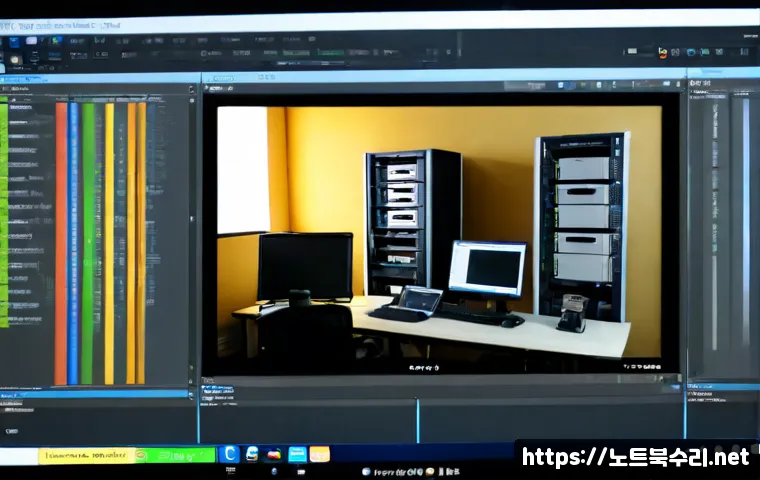Open the blue C app in the taskbar
This screenshot has width=760, height=480.
point(229,454)
